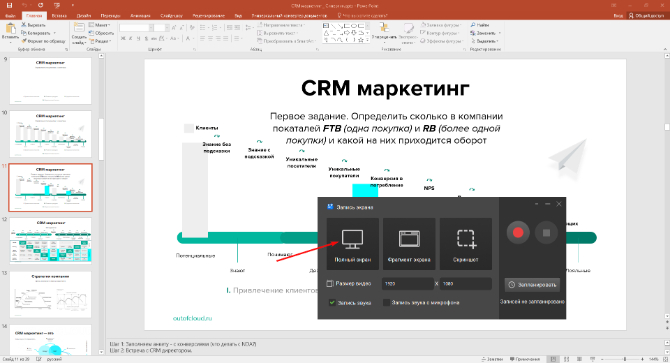Switch to Переходы (Transitions) tab
The image size is (670, 363).
point(110,15)
